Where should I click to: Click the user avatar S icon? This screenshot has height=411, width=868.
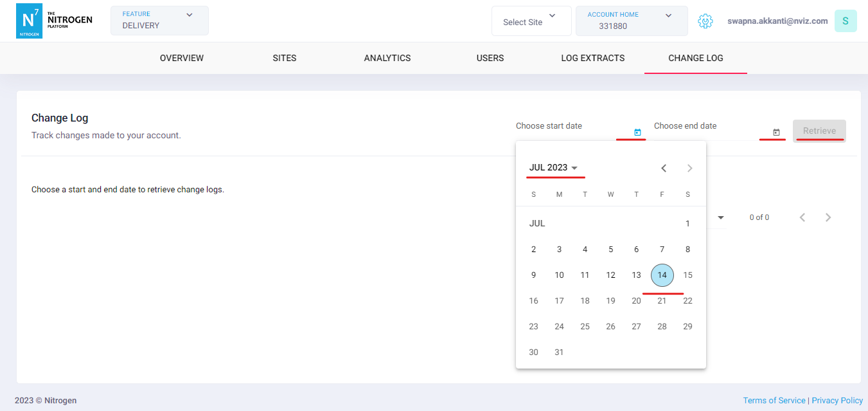click(x=845, y=21)
